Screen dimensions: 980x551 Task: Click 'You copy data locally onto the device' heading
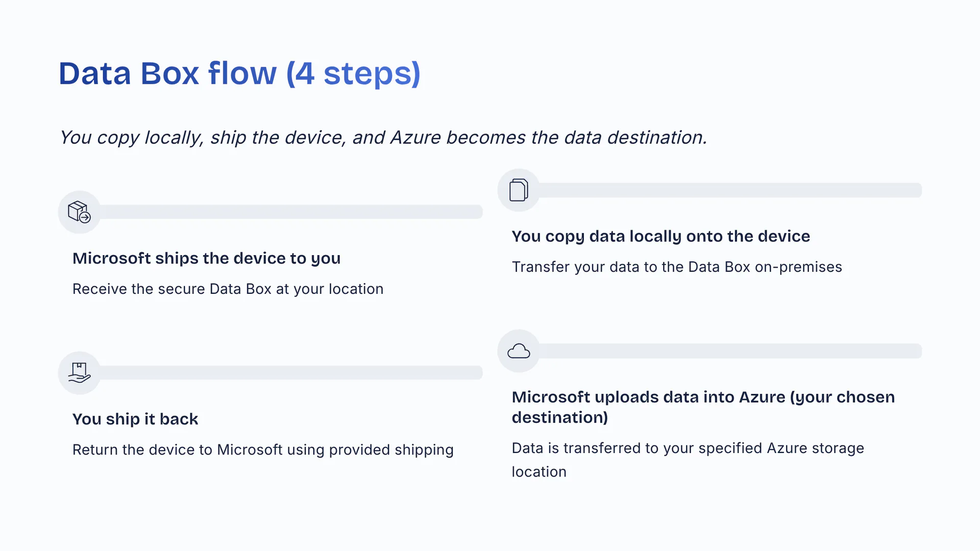tap(660, 236)
